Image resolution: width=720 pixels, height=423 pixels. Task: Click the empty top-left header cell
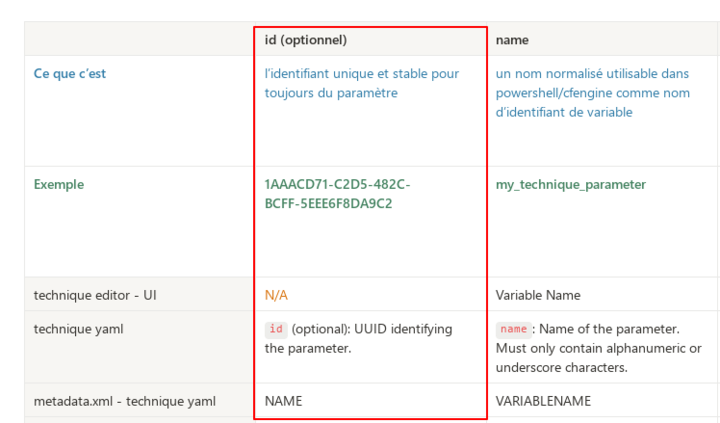(140, 39)
